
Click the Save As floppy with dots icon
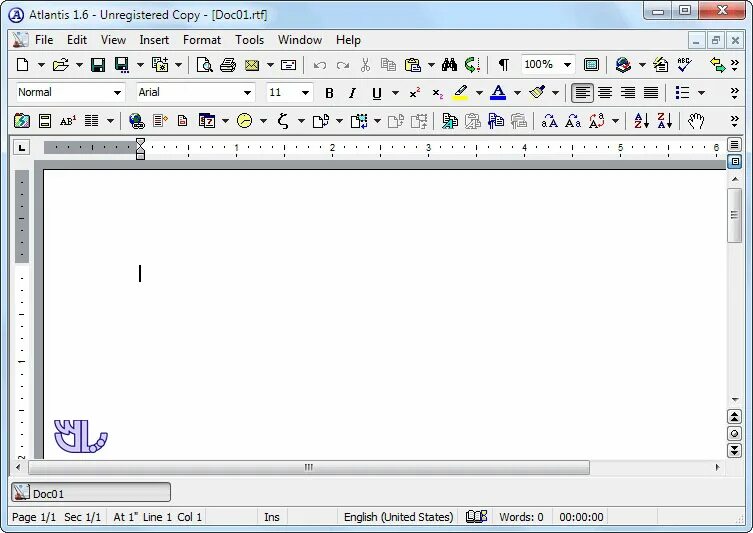121,64
